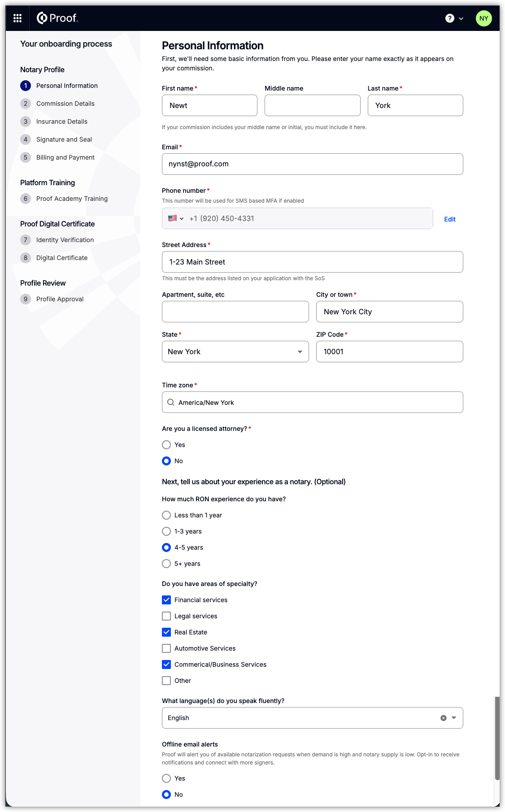The width and height of the screenshot is (505, 812).
Task: Open the State dropdown showing New York
Action: click(x=235, y=352)
